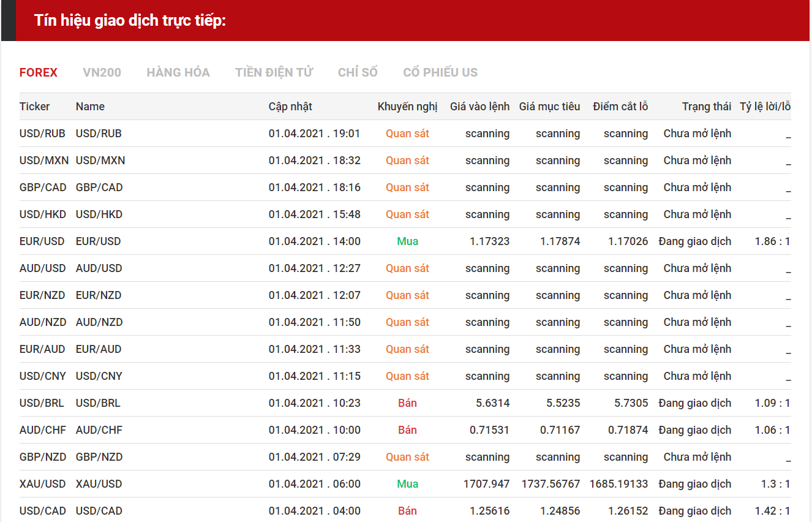Click the Giá mục tiêu column header
The image size is (812, 522).
coord(549,107)
